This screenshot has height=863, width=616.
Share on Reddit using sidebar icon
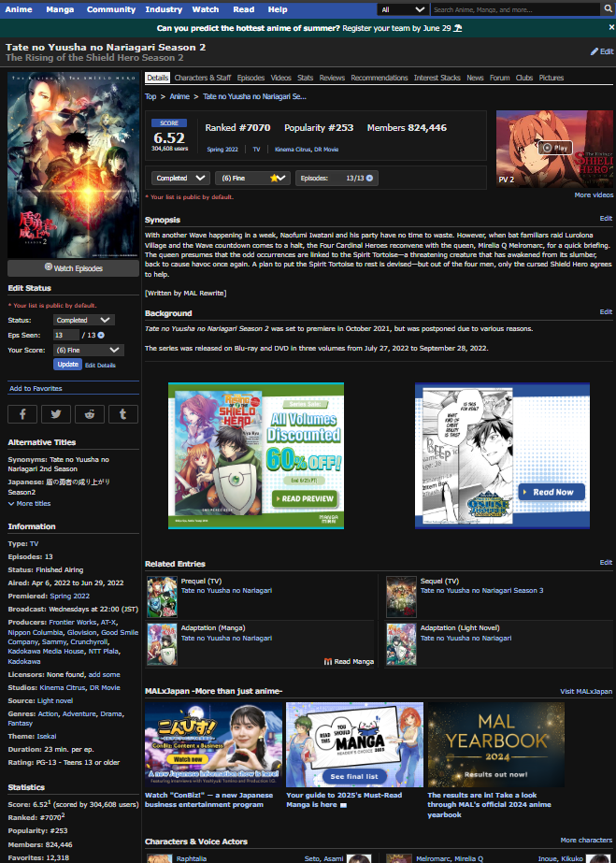pyautogui.click(x=90, y=413)
